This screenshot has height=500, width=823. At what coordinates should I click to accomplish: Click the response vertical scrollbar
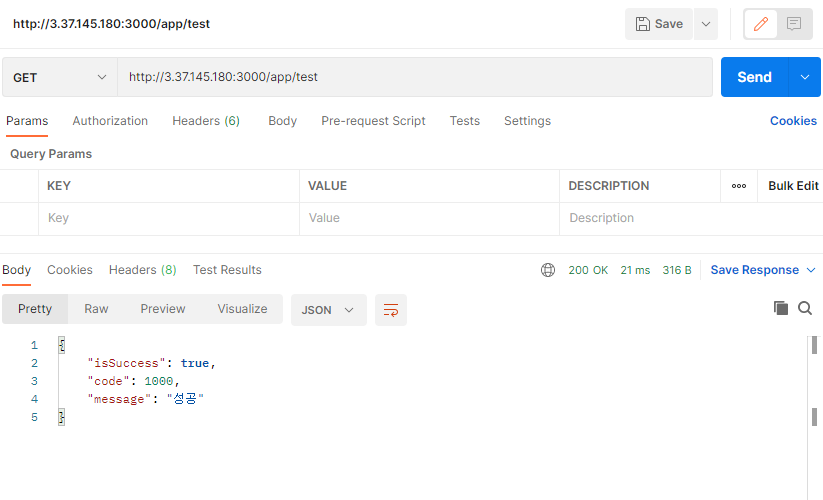[x=814, y=417]
